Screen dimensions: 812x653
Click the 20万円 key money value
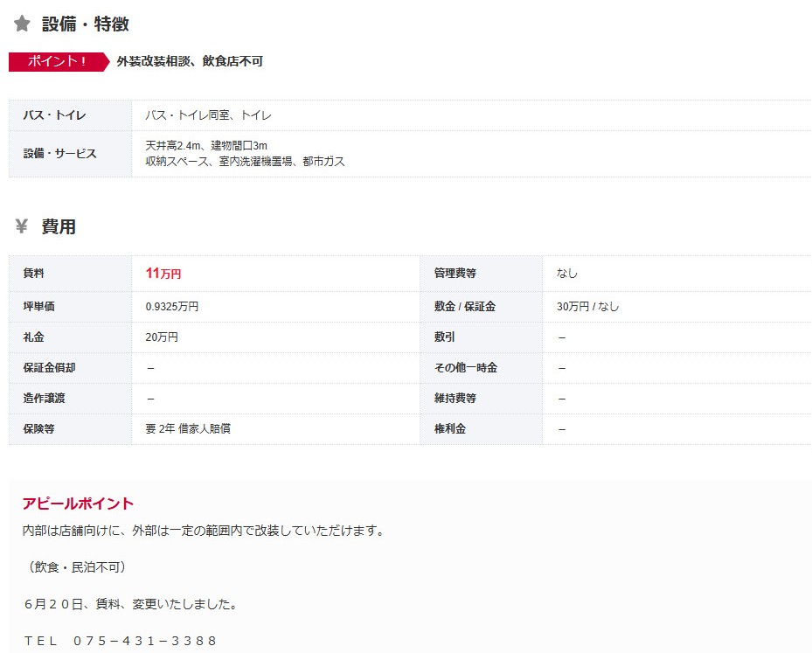[x=161, y=337]
